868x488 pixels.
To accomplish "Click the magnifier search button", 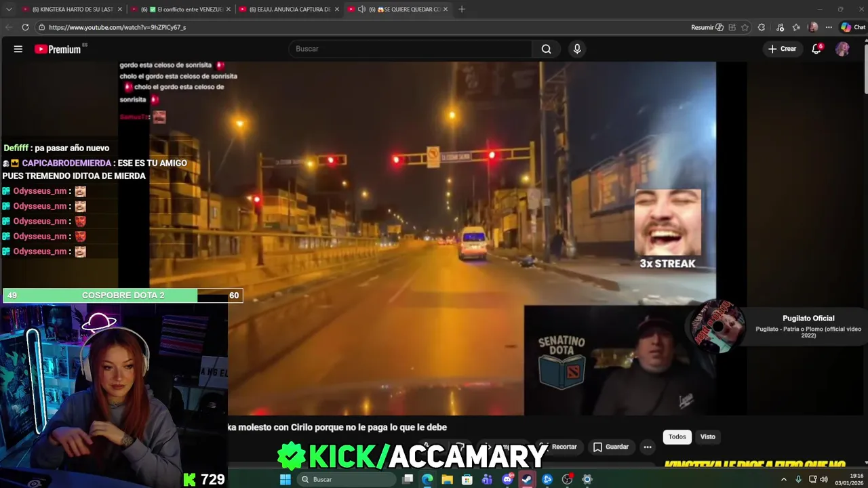I will 547,49.
